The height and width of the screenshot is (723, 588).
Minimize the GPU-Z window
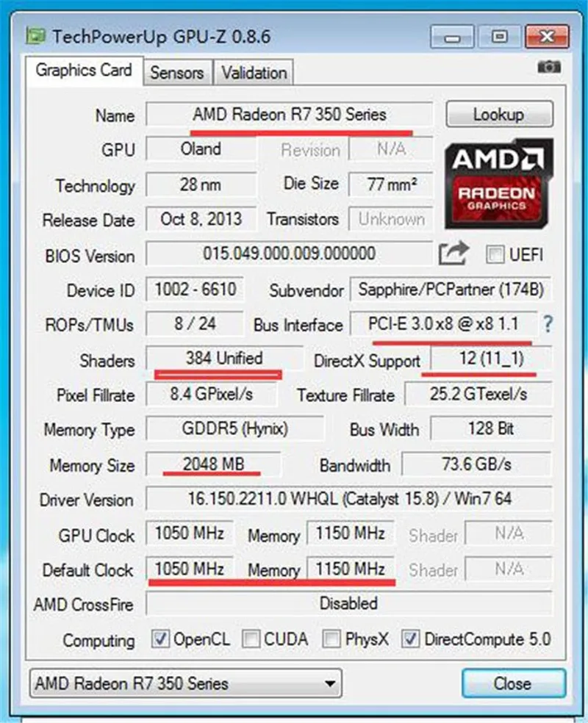click(x=453, y=37)
